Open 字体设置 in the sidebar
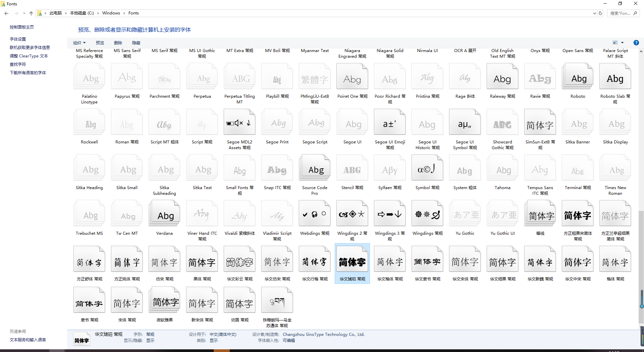The height and width of the screenshot is (352, 644). tap(18, 39)
